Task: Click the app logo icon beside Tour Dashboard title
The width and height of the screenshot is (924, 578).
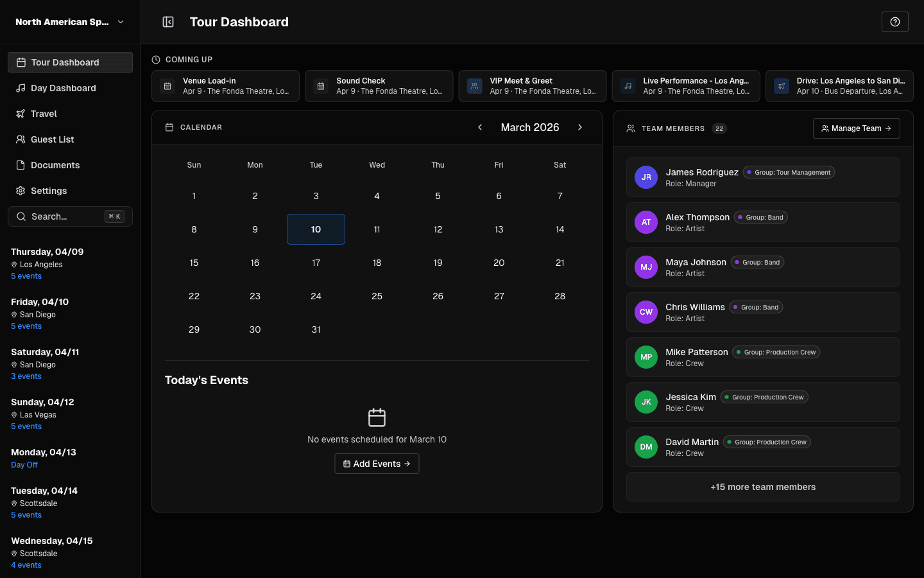Action: point(167,21)
